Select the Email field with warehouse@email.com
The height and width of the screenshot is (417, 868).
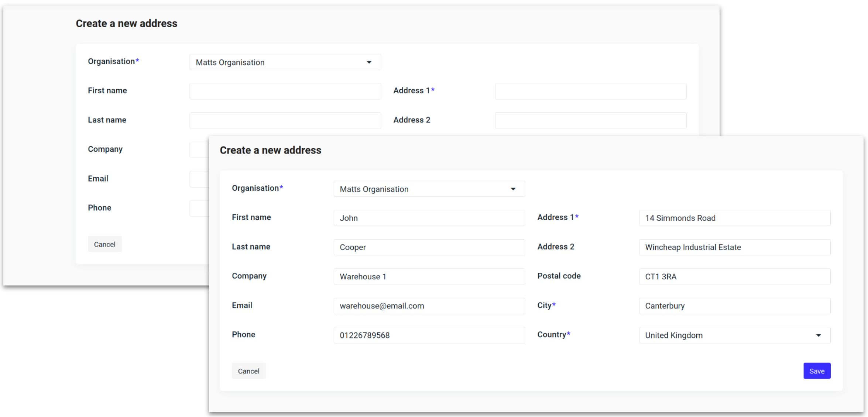pos(428,306)
